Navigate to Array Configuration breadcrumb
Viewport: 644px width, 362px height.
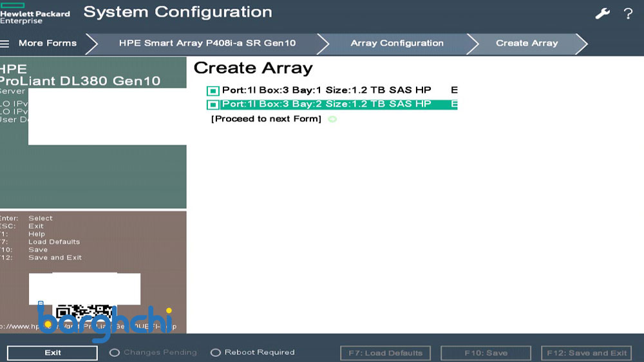pyautogui.click(x=397, y=43)
